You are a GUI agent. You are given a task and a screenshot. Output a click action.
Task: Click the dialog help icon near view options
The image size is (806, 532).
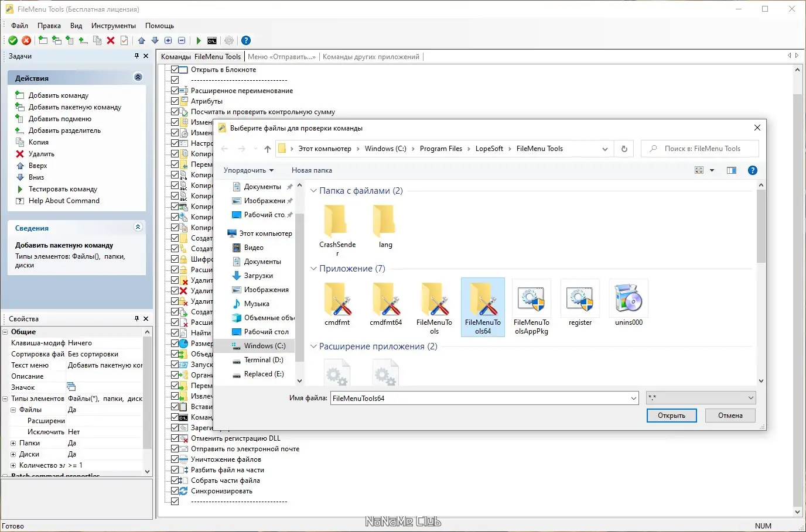(x=753, y=170)
